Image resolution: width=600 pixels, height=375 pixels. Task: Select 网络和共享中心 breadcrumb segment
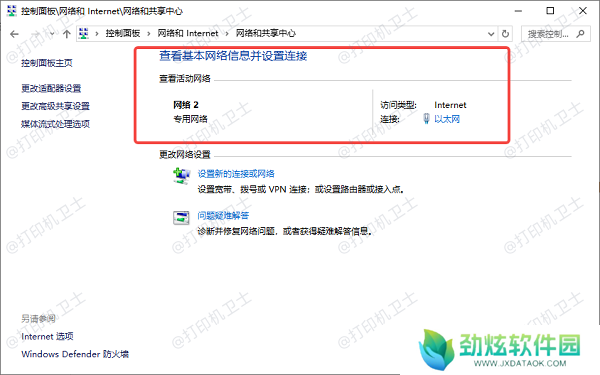(x=266, y=33)
